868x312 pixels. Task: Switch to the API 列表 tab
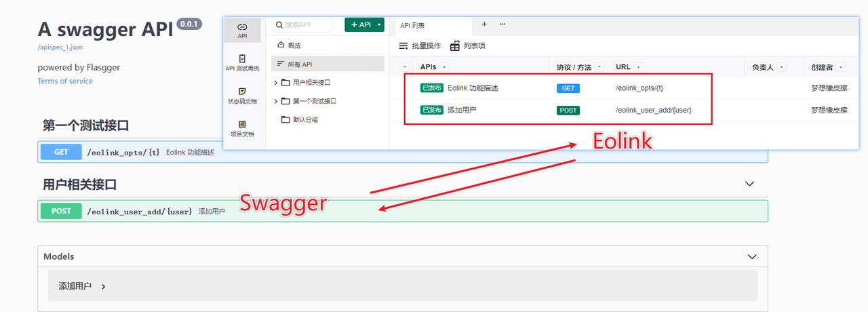point(412,25)
